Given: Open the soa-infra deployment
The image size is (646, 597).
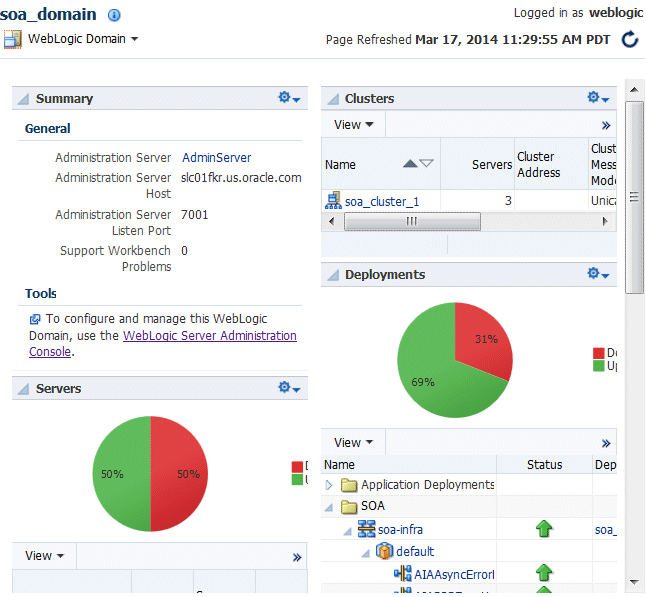Looking at the screenshot, I should 400,529.
